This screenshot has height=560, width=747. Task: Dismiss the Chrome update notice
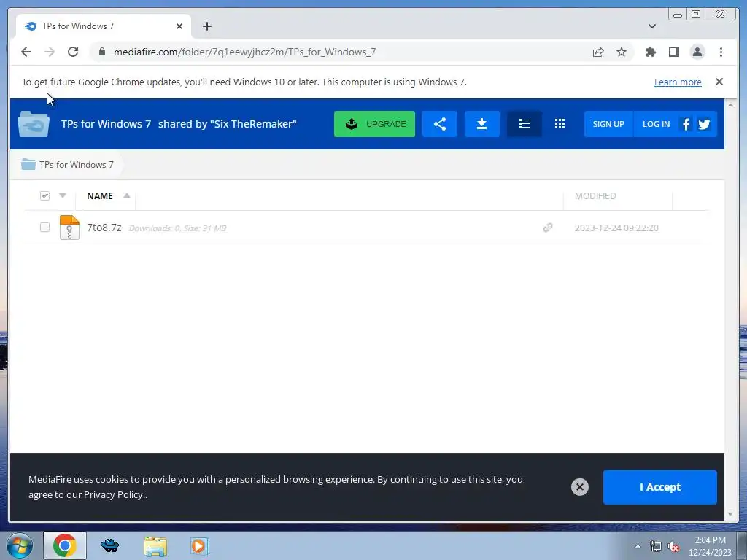[x=719, y=82]
